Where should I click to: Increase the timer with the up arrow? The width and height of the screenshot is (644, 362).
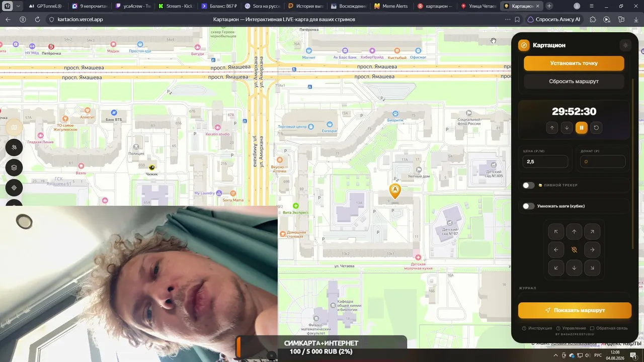[552, 128]
